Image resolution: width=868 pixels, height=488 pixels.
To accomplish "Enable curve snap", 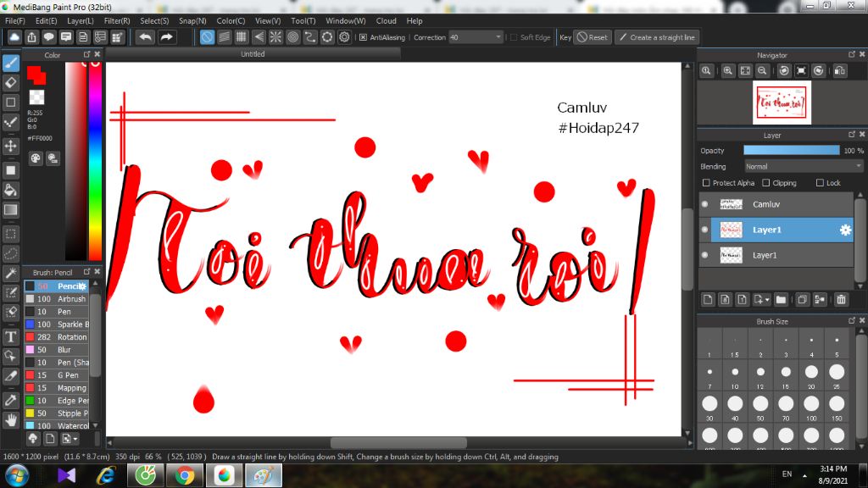I will point(310,37).
